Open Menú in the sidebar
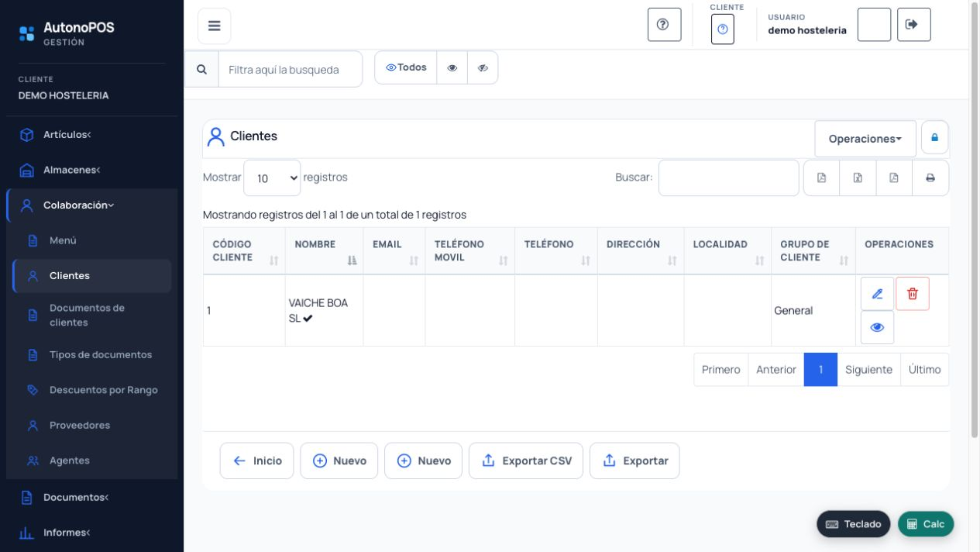Image resolution: width=980 pixels, height=552 pixels. (x=91, y=240)
